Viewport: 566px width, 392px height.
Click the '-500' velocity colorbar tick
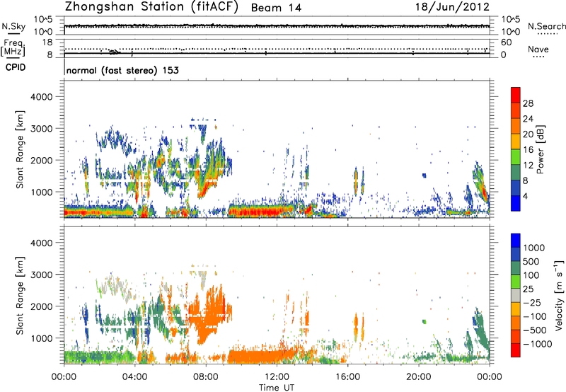click(535, 330)
